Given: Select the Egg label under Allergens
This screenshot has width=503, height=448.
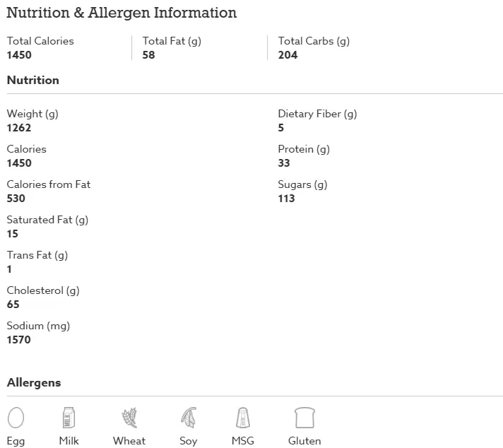Looking at the screenshot, I should (x=16, y=441).
